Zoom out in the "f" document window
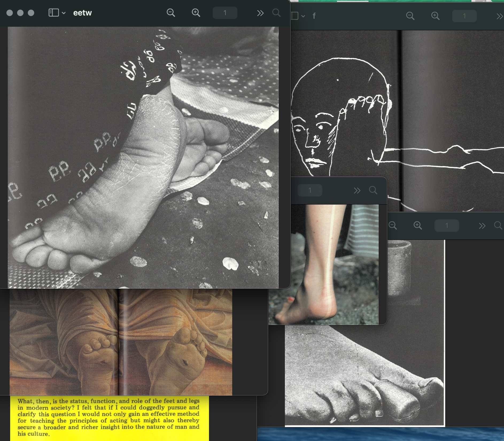This screenshot has width=504, height=441. [x=410, y=16]
